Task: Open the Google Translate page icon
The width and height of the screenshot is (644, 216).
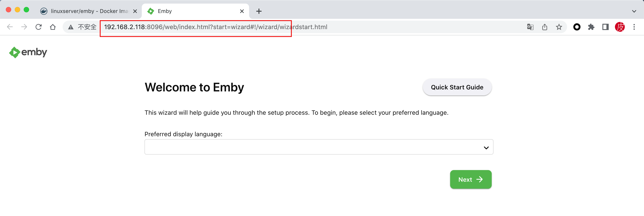Action: pyautogui.click(x=530, y=27)
